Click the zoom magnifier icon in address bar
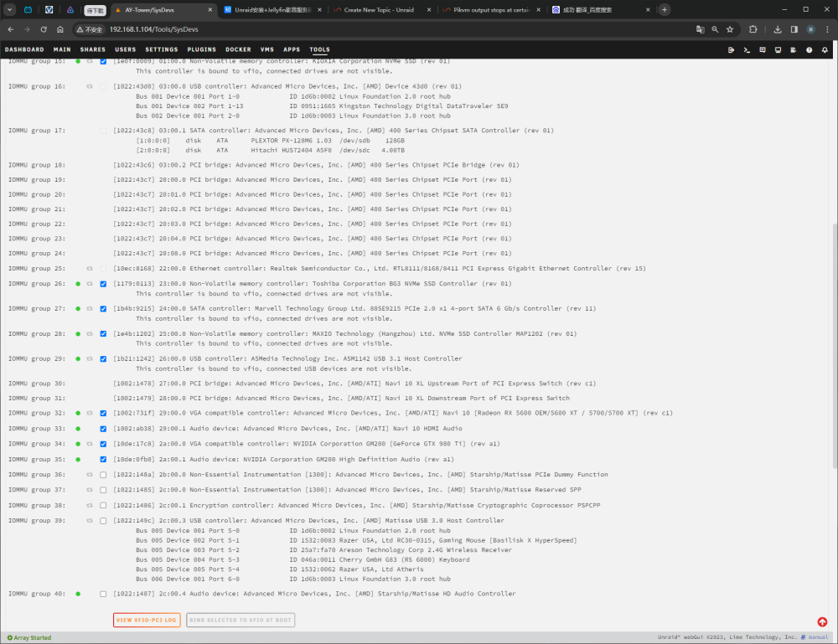The image size is (838, 644). [715, 29]
